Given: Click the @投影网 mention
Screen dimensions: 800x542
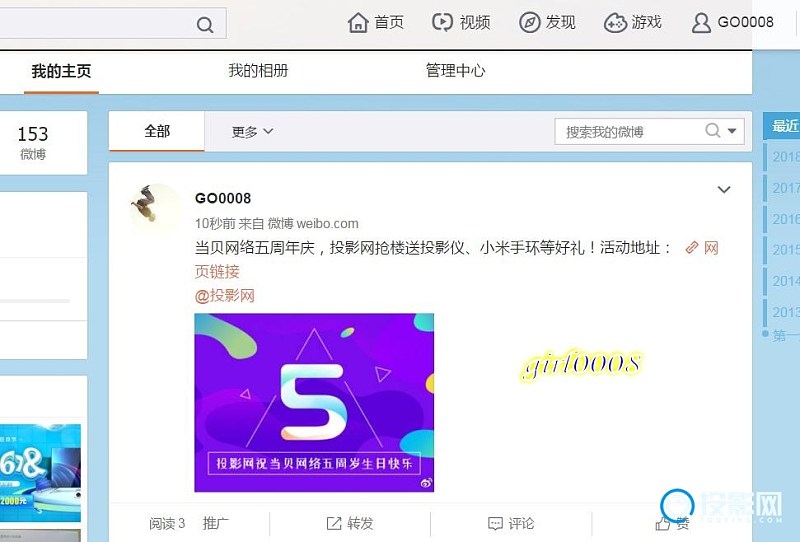Looking at the screenshot, I should pyautogui.click(x=224, y=295).
